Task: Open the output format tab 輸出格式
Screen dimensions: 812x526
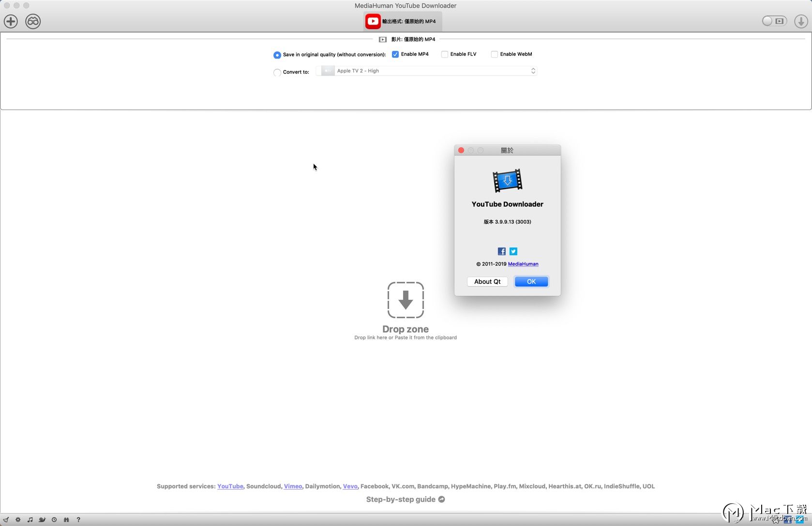Action: (403, 21)
